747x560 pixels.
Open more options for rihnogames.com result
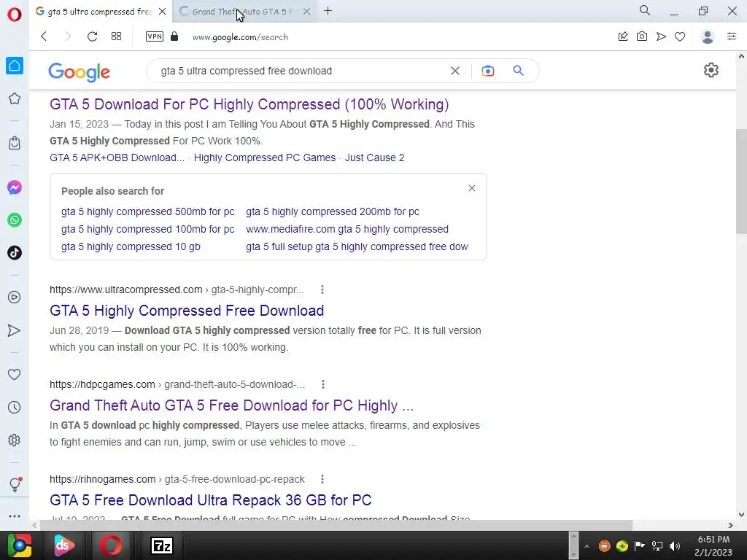[x=322, y=479]
